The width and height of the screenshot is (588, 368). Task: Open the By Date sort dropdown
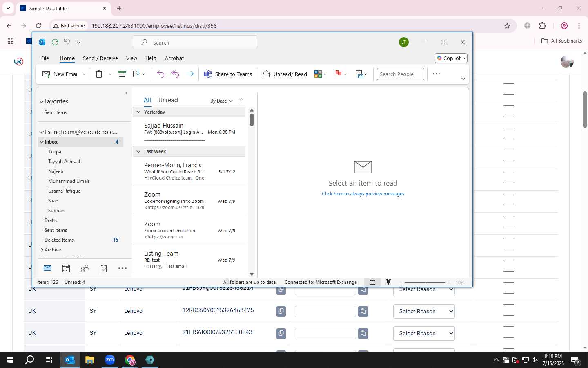221,101
